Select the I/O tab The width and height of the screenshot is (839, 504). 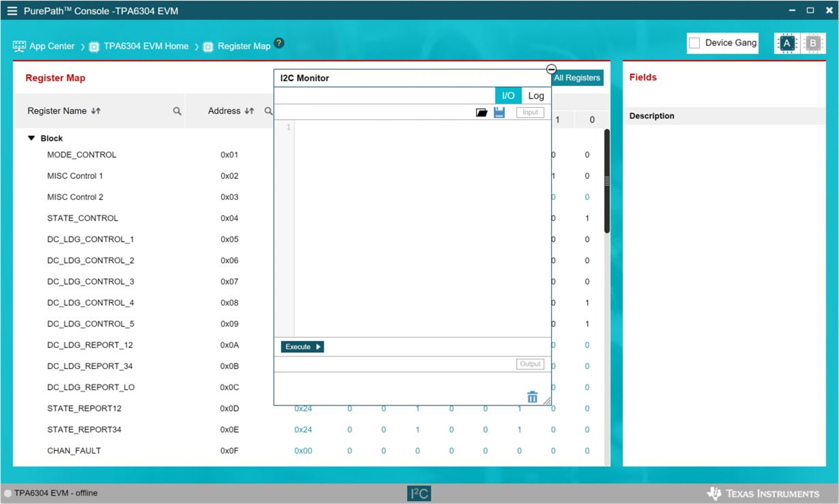pos(508,96)
